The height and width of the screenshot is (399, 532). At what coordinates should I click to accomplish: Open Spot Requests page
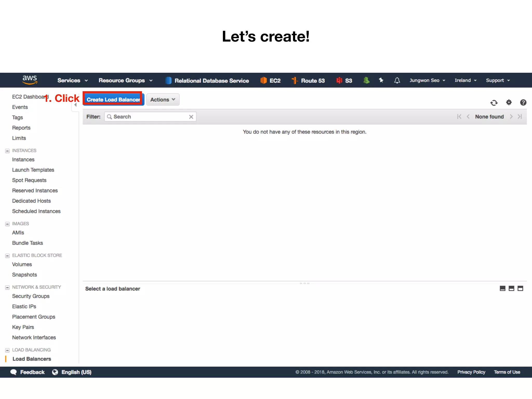[29, 180]
